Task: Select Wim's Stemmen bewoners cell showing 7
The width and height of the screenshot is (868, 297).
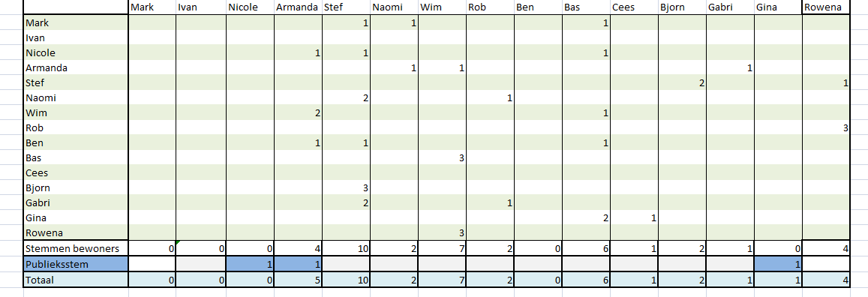Action: [442, 247]
